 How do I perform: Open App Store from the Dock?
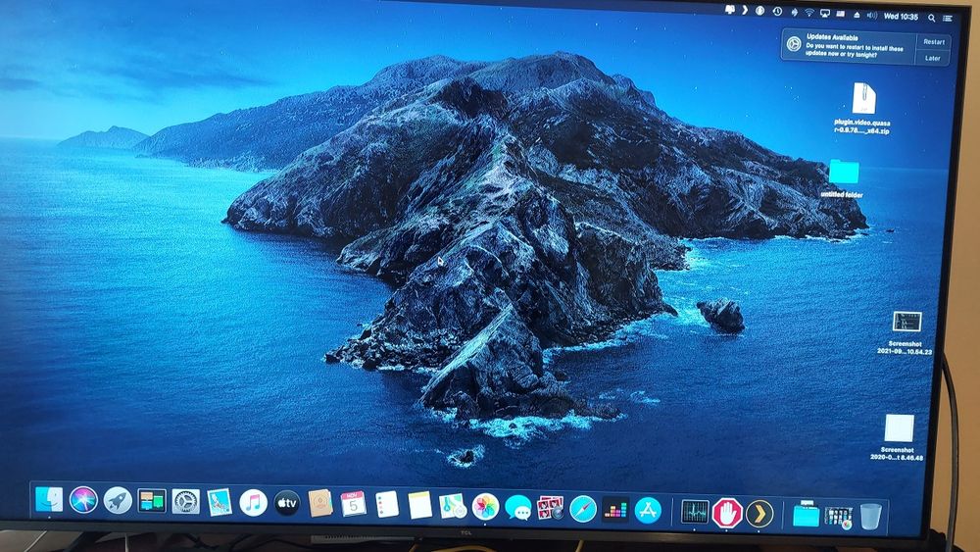pos(648,510)
